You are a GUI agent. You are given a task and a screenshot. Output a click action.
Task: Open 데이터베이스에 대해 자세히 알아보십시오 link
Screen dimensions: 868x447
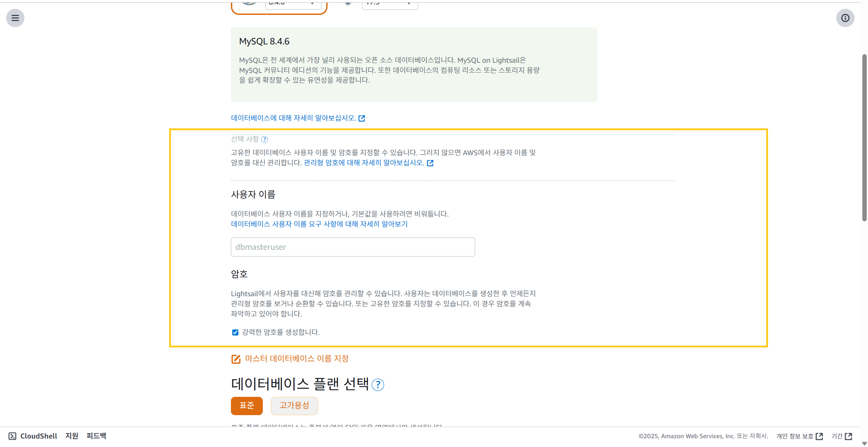pos(294,118)
